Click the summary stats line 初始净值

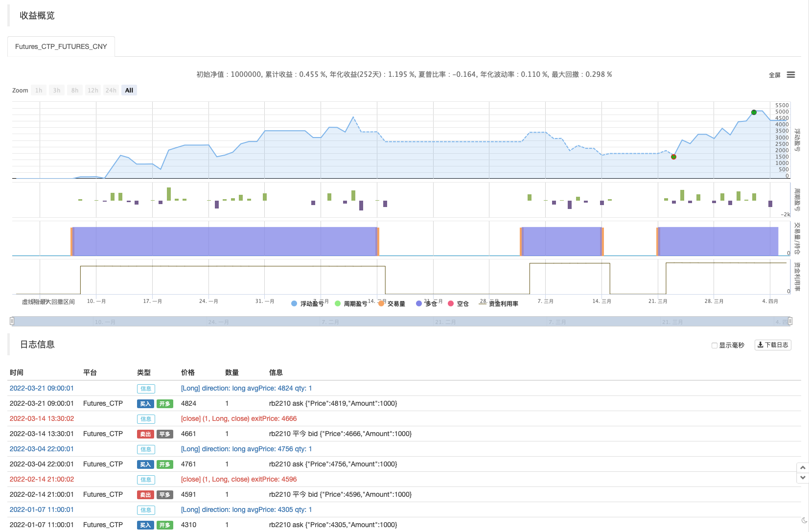[404, 74]
